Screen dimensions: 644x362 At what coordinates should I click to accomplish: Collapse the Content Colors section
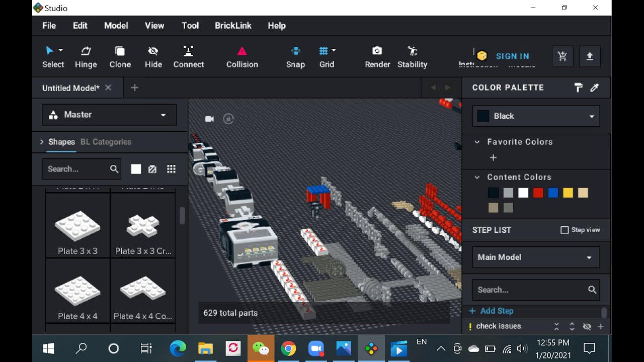477,177
